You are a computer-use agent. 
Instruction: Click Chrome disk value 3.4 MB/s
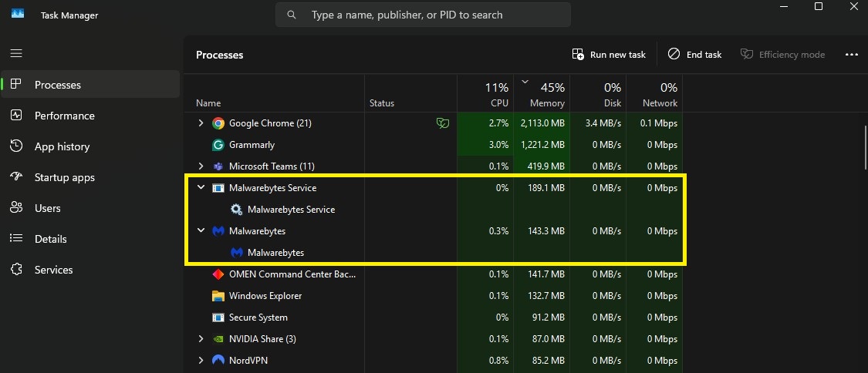click(603, 123)
